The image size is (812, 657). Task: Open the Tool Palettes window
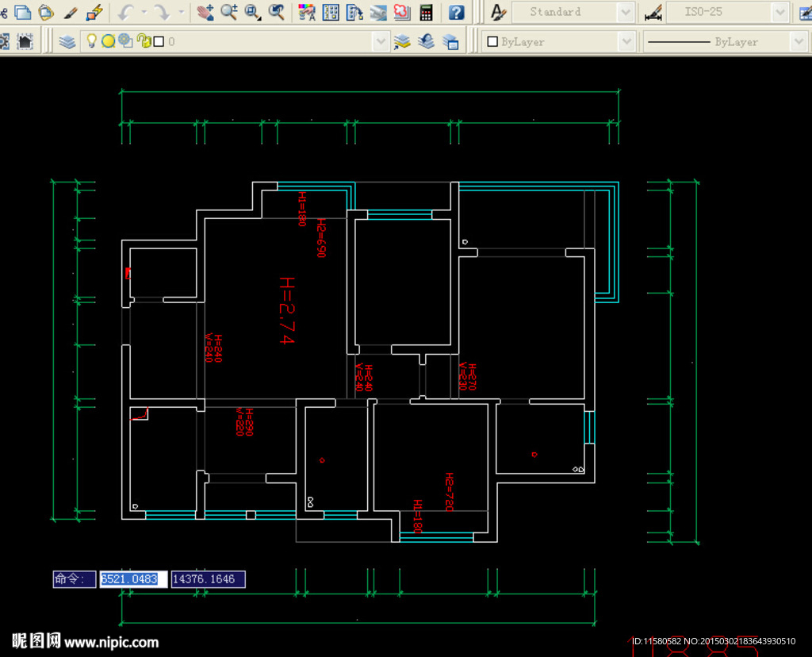pos(354,12)
